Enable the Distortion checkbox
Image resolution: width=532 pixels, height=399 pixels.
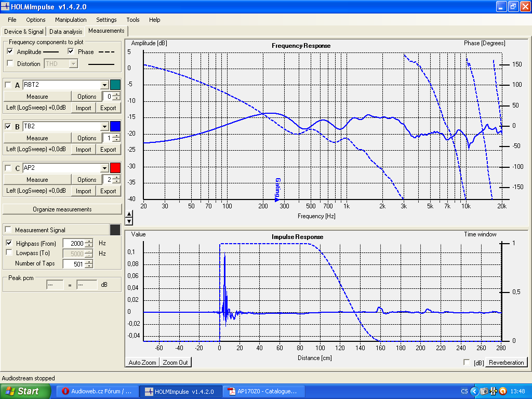tap(10, 63)
